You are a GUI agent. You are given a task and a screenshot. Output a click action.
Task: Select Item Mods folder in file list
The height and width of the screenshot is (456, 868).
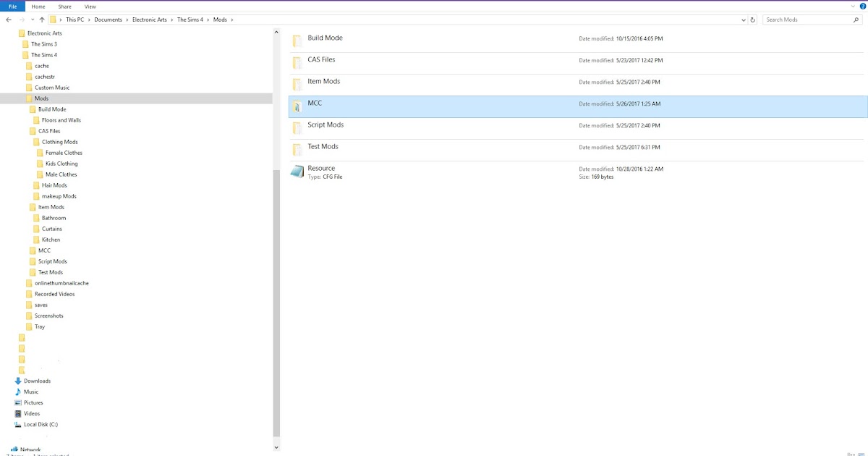coord(578,85)
